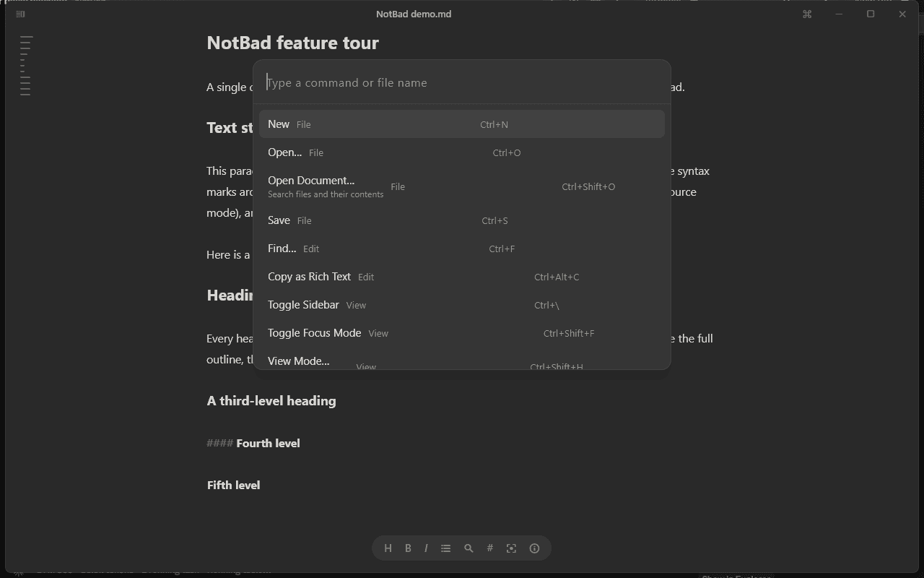
Task: Select the Save command
Action: tap(462, 220)
